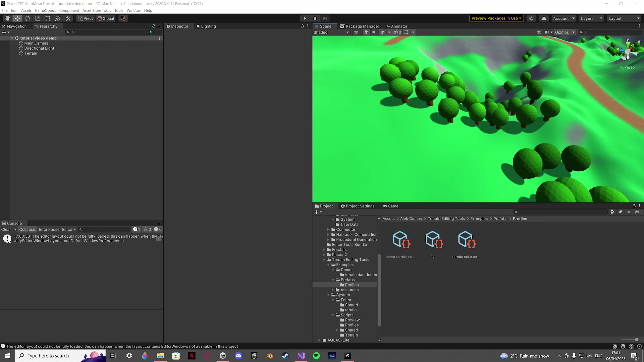This screenshot has width=644, height=362.
Task: Open the Clear options arrow in Console
Action: [15, 230]
